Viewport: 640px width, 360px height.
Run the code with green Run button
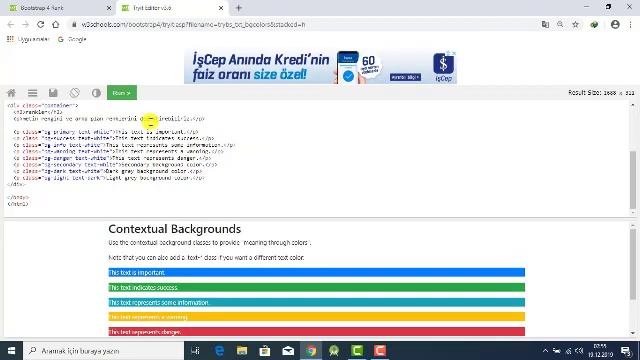[x=122, y=93]
